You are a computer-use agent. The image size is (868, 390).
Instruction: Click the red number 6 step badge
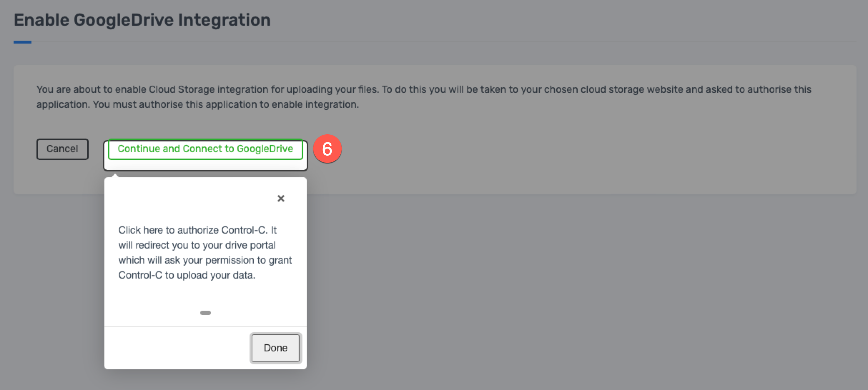pyautogui.click(x=327, y=149)
